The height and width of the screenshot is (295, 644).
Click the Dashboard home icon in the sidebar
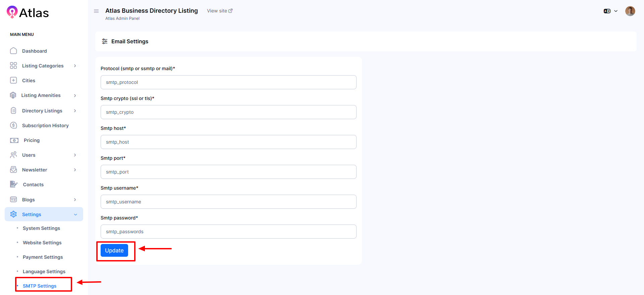pyautogui.click(x=13, y=51)
